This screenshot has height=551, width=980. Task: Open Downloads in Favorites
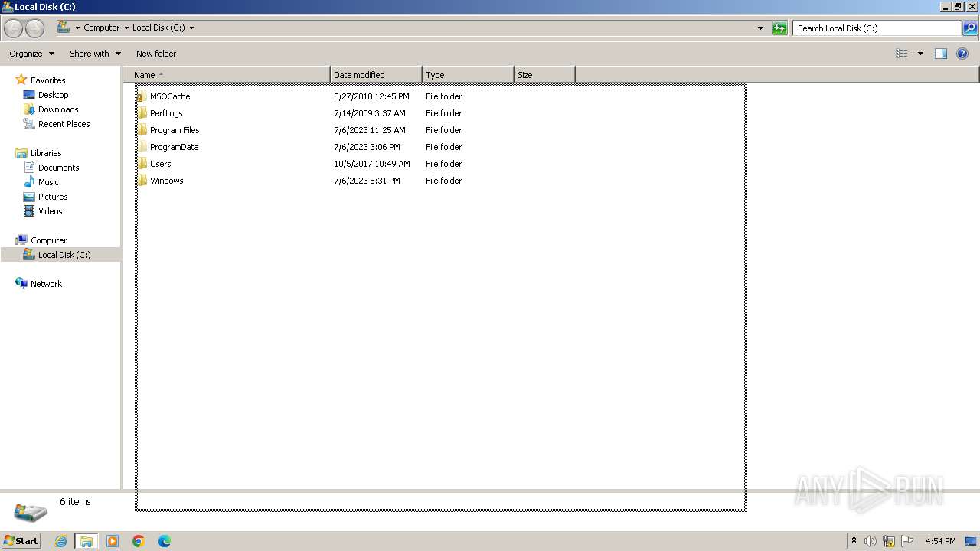click(58, 109)
